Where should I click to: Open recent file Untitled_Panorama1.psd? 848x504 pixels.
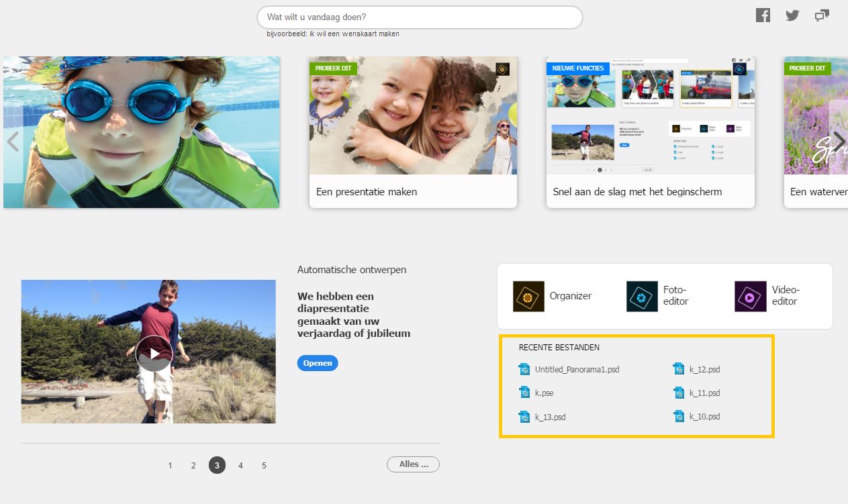coord(577,369)
